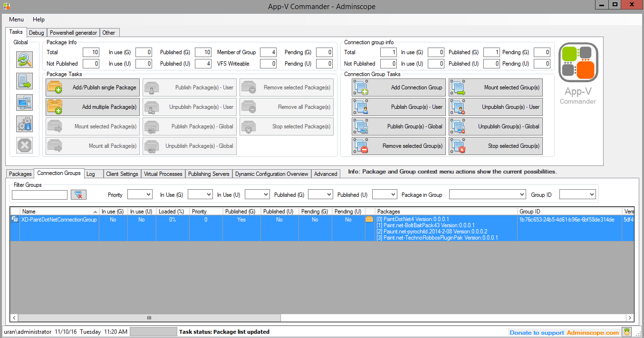Image resolution: width=644 pixels, height=338 pixels.
Task: Click Add/Publish single Package
Action: (x=93, y=87)
